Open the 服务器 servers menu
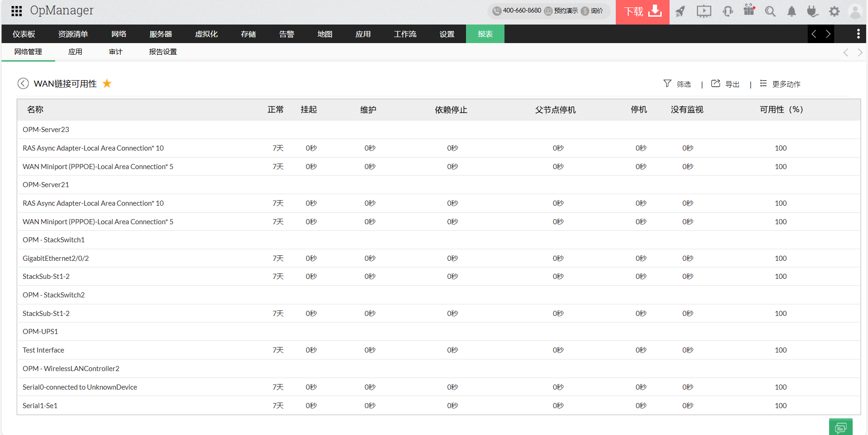The image size is (868, 435). [160, 34]
